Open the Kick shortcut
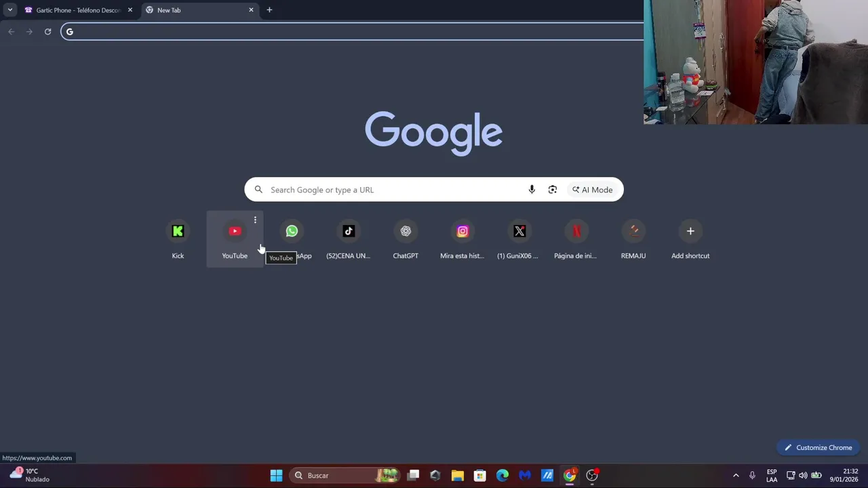 (x=178, y=239)
